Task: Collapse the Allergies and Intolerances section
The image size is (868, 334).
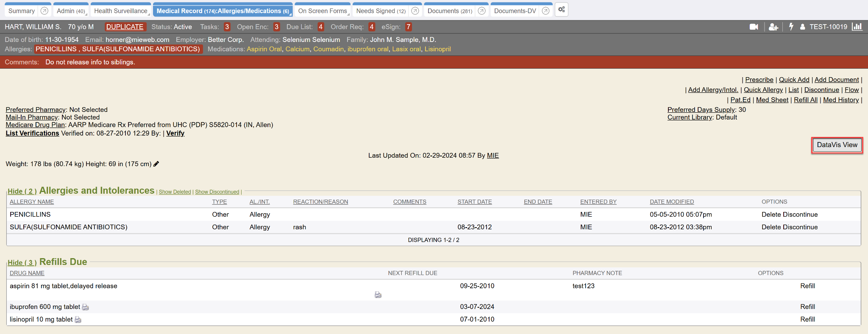Action: tap(22, 191)
